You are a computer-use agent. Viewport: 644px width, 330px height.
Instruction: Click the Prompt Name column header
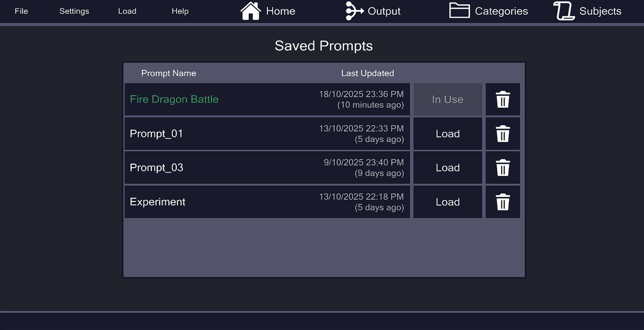click(x=169, y=73)
